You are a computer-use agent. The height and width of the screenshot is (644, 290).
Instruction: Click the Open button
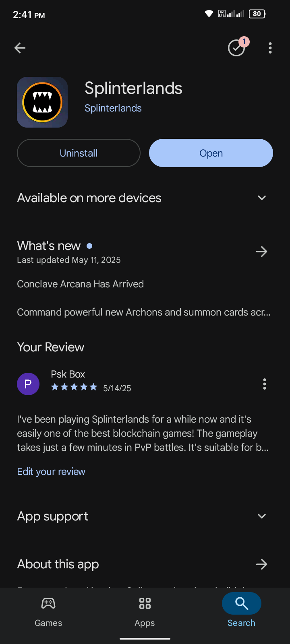211,153
